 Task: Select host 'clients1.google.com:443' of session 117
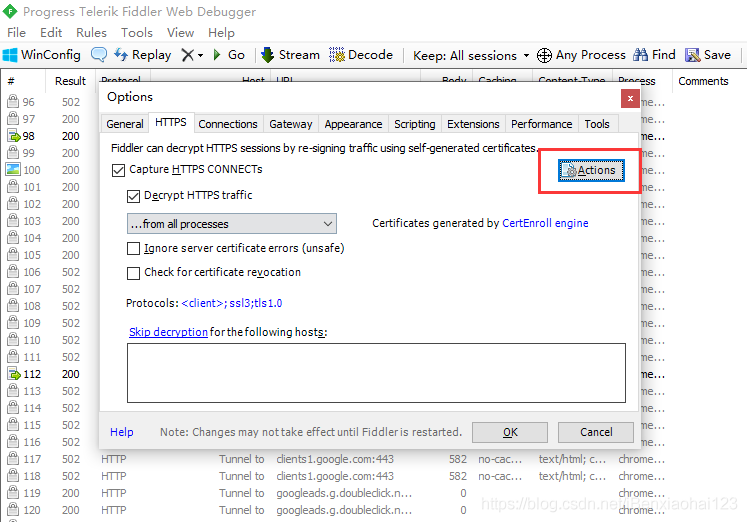335,459
